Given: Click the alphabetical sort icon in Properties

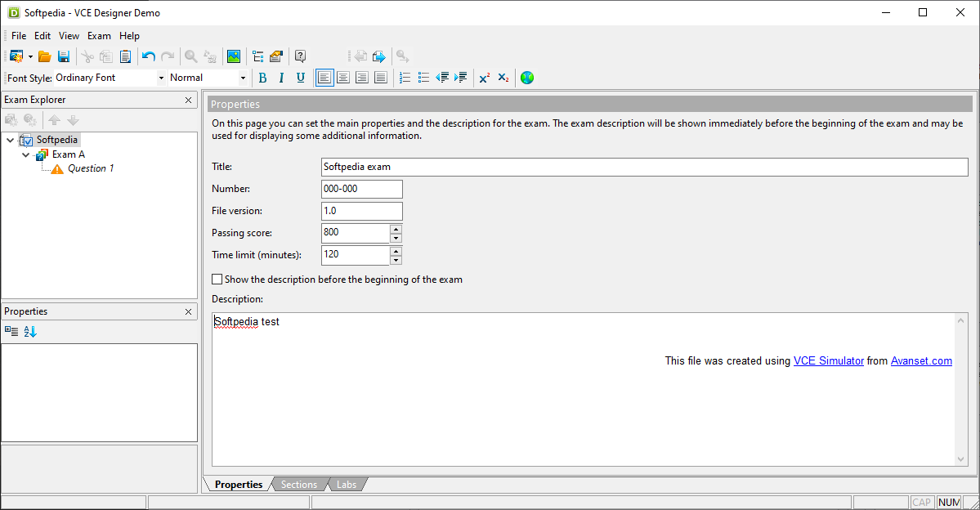Looking at the screenshot, I should 30,332.
